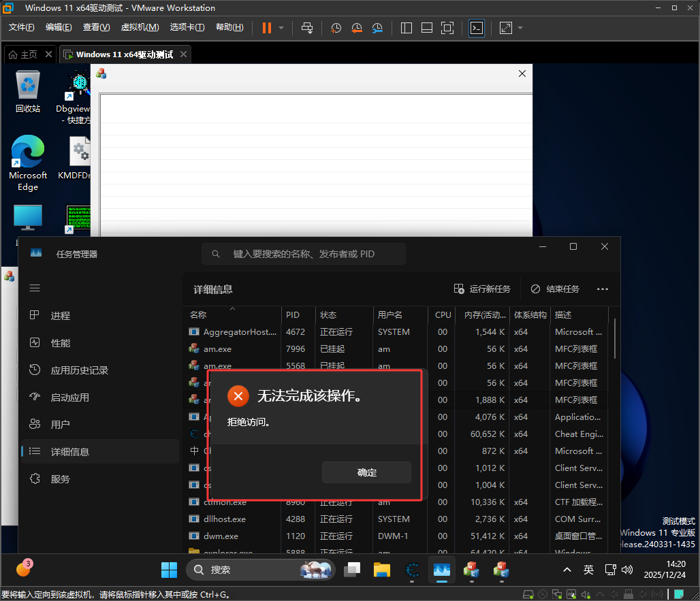Click the send Ctrl+Alt+Del icon
This screenshot has height=601, width=700.
[307, 28]
